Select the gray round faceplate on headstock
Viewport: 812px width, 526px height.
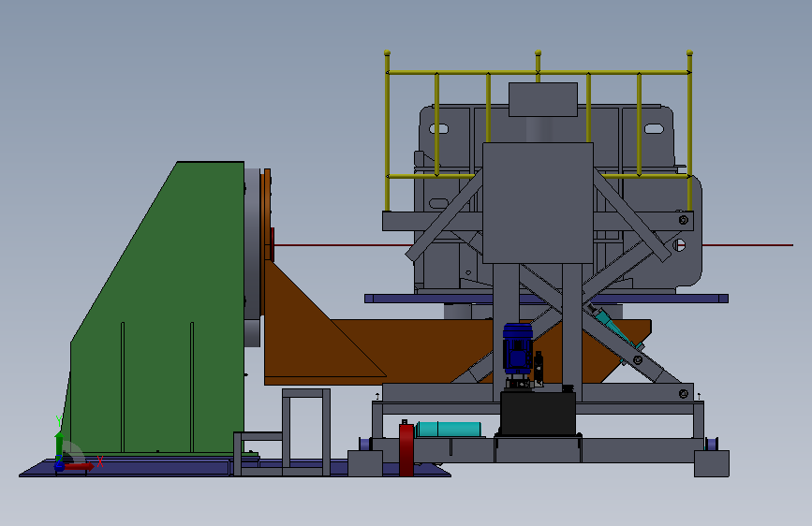[252, 243]
